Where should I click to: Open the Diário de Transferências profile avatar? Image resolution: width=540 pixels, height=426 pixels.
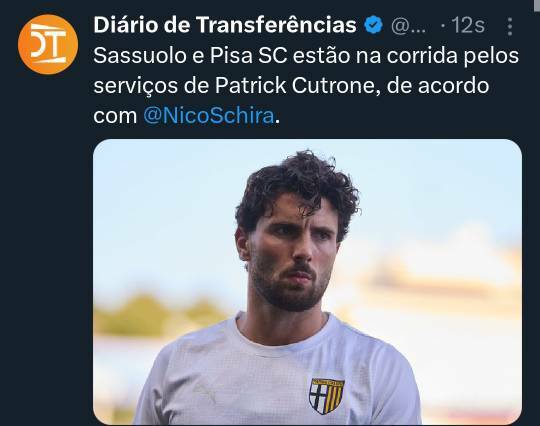tap(48, 44)
